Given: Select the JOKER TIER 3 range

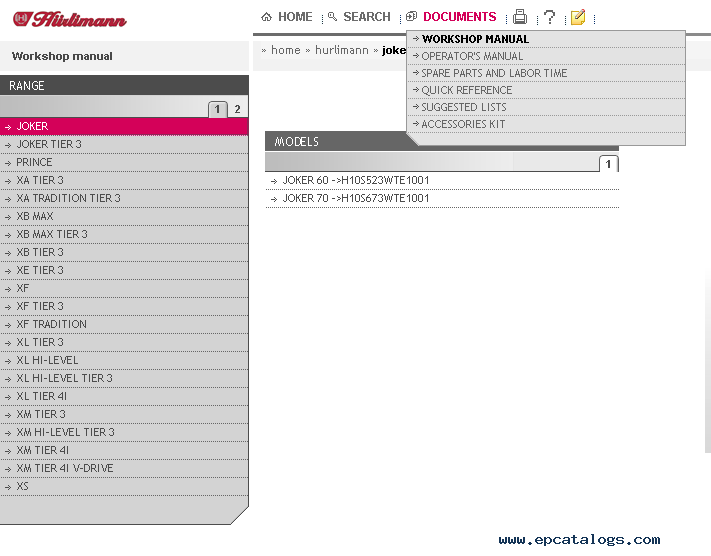Looking at the screenshot, I should click(124, 144).
